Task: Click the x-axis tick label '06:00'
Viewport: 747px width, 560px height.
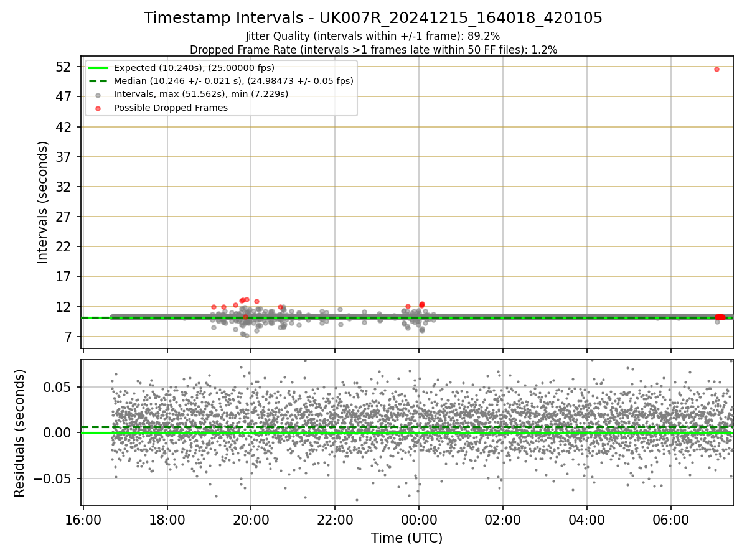Action: [x=671, y=520]
